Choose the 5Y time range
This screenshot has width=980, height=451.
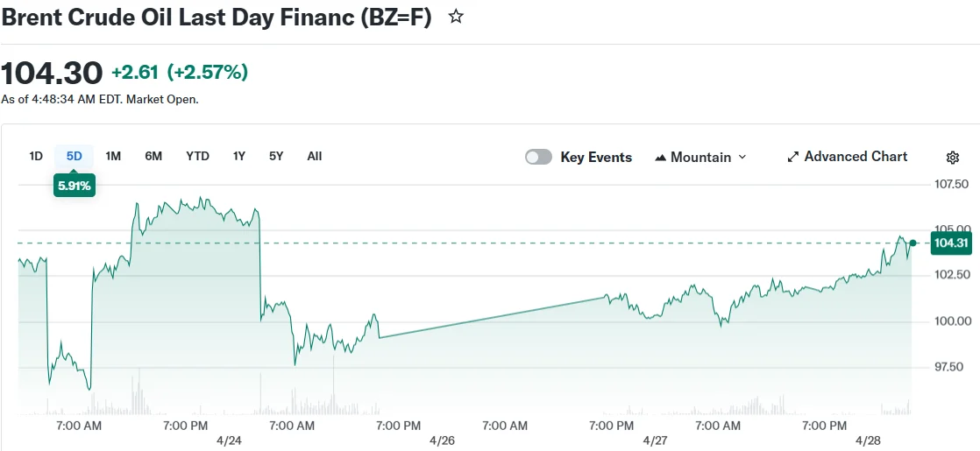(276, 156)
